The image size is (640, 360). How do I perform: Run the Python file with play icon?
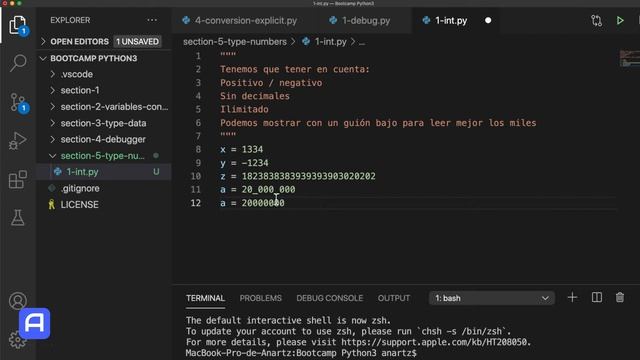coord(620,20)
